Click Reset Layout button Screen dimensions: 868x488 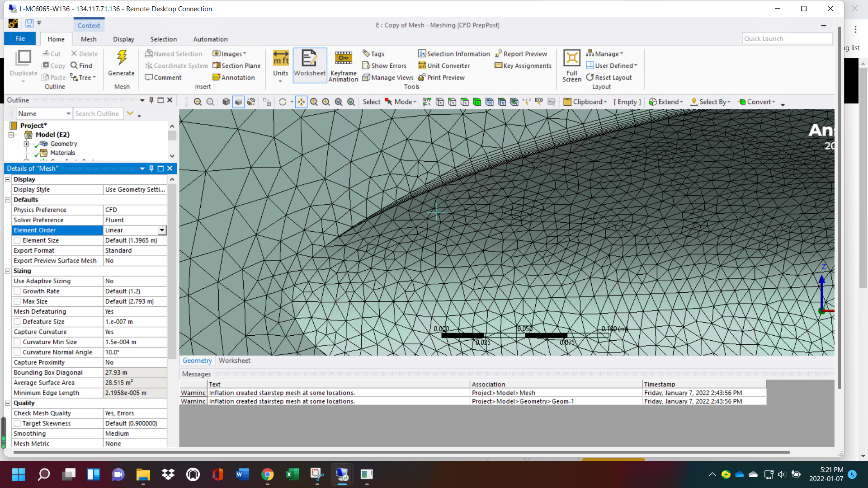(x=609, y=78)
